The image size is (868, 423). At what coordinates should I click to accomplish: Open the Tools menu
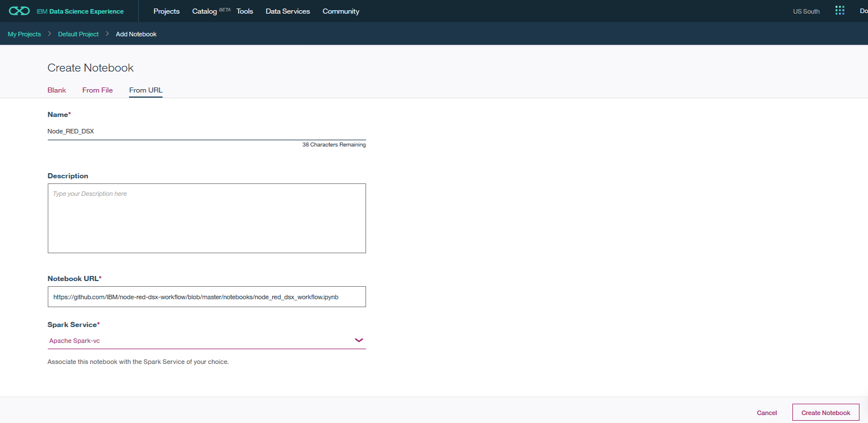[x=245, y=11]
